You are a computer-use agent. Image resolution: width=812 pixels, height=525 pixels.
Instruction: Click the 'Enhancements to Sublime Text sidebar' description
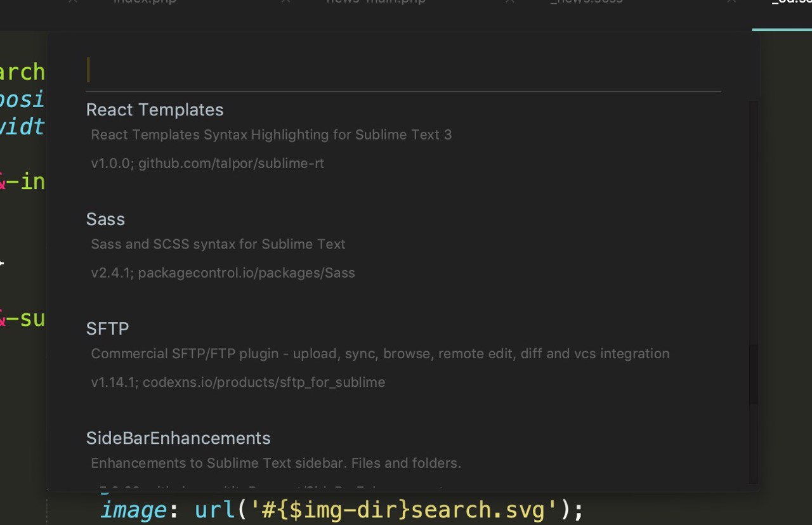click(x=276, y=463)
